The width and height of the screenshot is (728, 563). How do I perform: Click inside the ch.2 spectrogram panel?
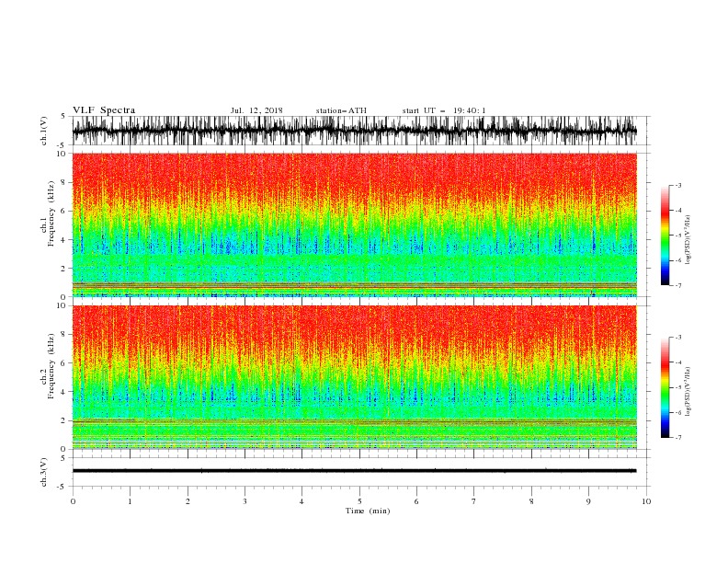click(355, 377)
